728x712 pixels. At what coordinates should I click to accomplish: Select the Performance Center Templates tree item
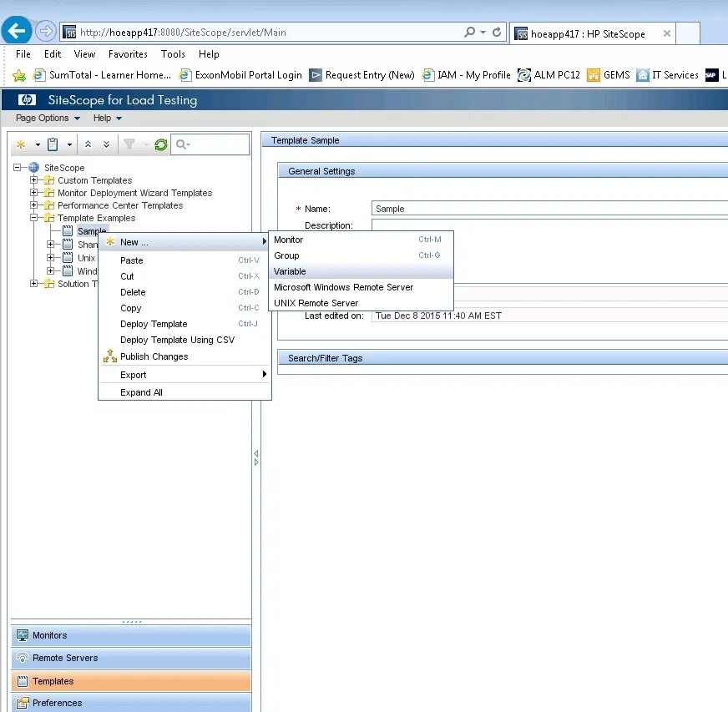119,205
